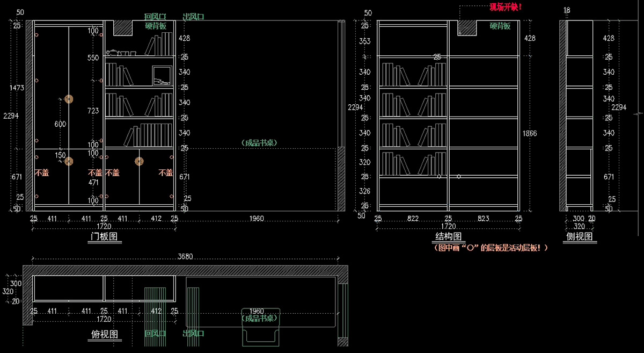Click the hatched vent cutout in the door panel drawing
This screenshot has height=353, width=644.
coord(123,28)
